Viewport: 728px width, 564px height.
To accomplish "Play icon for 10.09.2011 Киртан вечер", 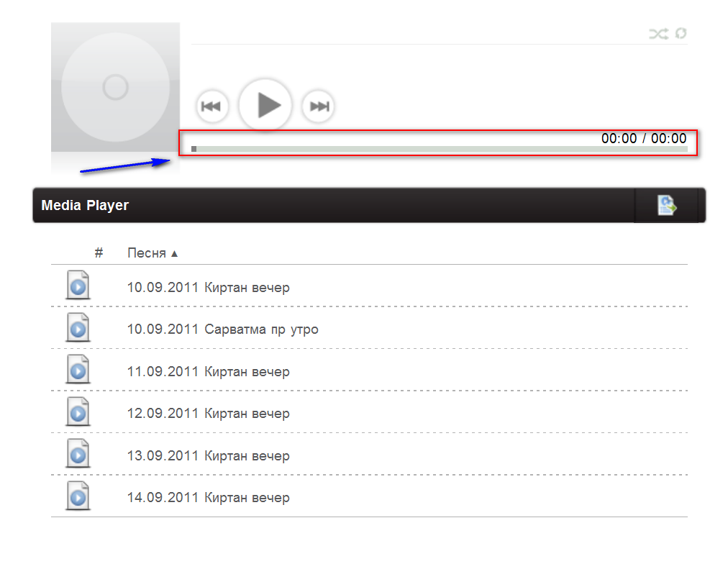I will [x=78, y=285].
